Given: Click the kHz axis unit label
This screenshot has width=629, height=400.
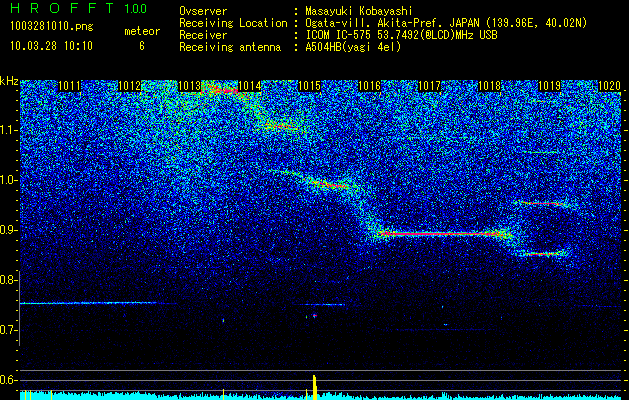Looking at the screenshot, I should click(x=9, y=81).
